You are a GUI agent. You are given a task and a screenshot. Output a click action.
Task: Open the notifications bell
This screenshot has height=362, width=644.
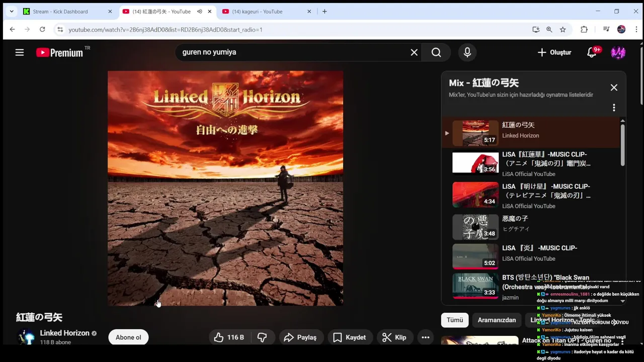pos(592,52)
